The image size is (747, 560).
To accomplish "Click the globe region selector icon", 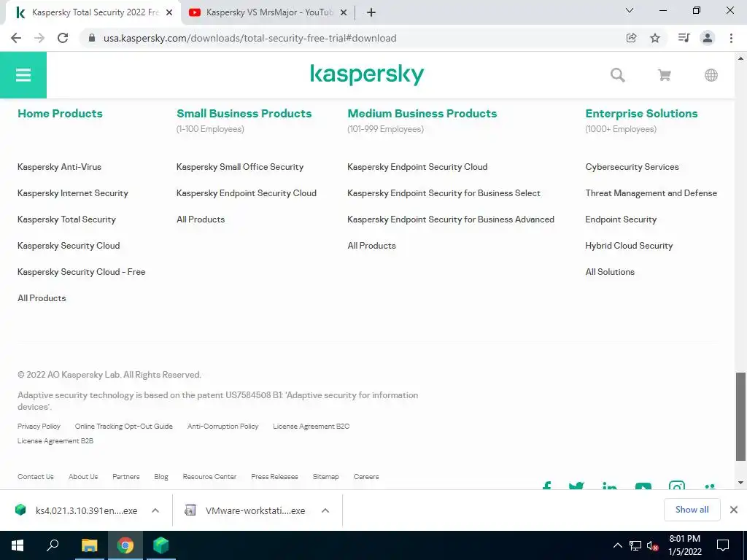I will tap(711, 75).
